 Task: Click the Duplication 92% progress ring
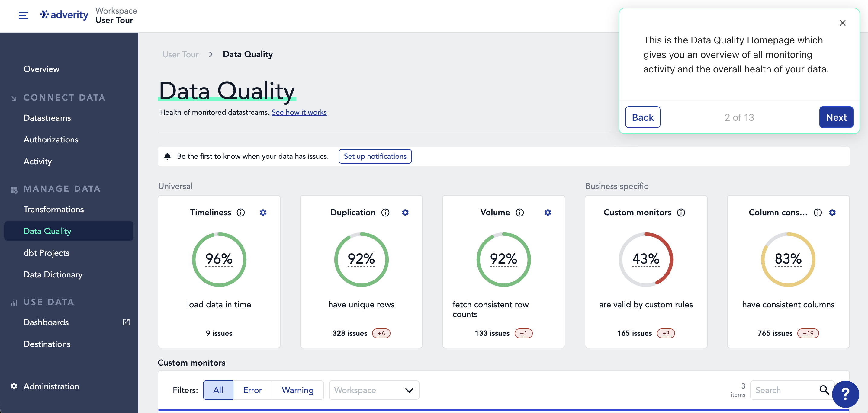point(361,259)
